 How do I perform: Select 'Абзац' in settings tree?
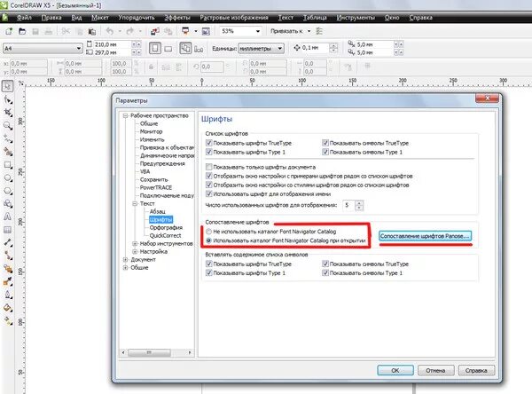[x=158, y=211]
